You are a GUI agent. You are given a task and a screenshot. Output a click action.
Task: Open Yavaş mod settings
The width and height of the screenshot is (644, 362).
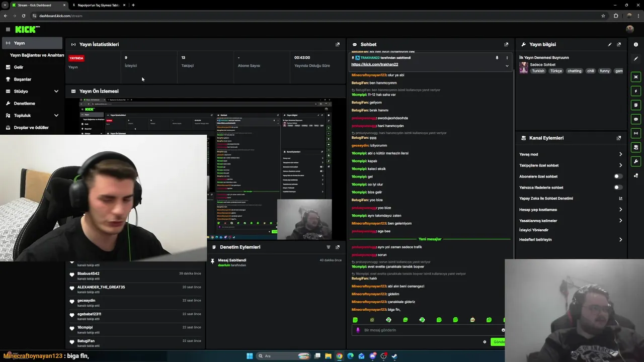[x=571, y=154]
